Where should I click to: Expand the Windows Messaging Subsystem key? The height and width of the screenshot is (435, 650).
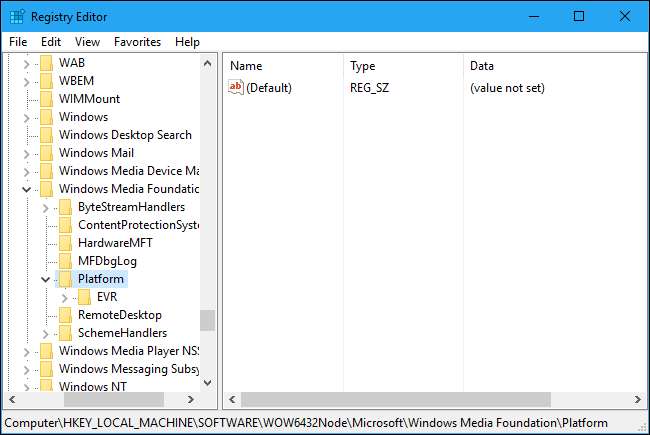[27, 369]
